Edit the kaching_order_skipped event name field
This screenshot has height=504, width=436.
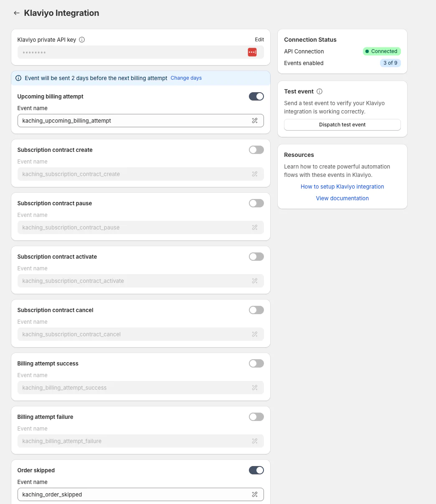click(141, 494)
